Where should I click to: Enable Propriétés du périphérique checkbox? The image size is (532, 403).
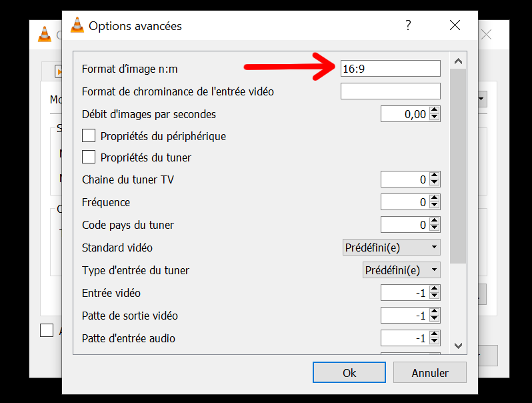(89, 136)
